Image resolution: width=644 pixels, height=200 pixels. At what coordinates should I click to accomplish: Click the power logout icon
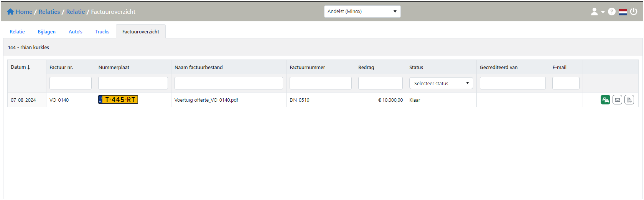pos(634,12)
